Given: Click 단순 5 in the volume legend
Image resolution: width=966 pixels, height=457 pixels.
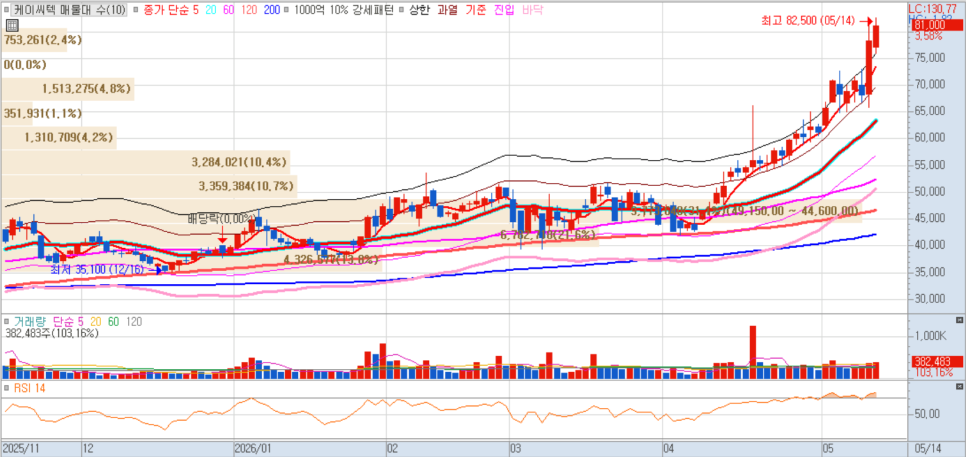Looking at the screenshot, I should (68, 322).
